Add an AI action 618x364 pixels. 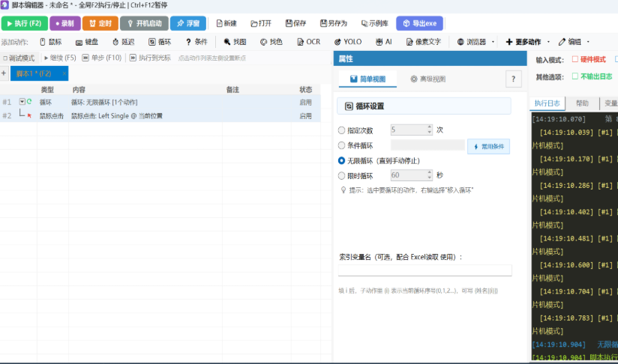coord(384,42)
